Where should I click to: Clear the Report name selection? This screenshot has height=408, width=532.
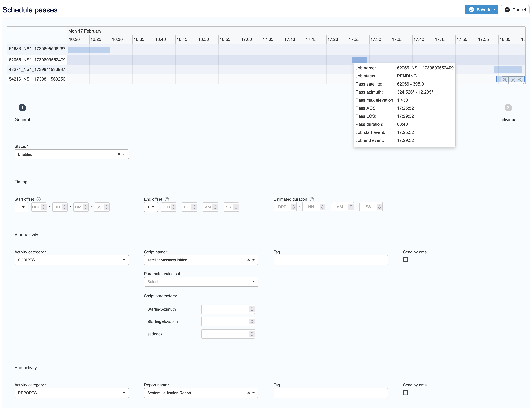[x=248, y=393]
